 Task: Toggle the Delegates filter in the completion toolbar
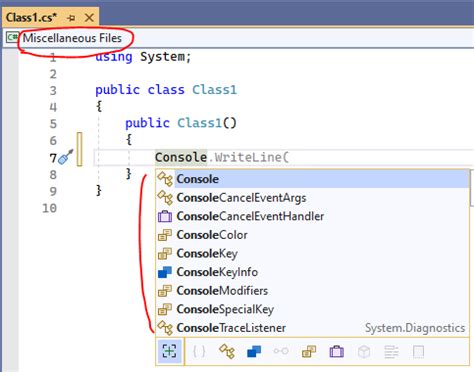(x=337, y=352)
